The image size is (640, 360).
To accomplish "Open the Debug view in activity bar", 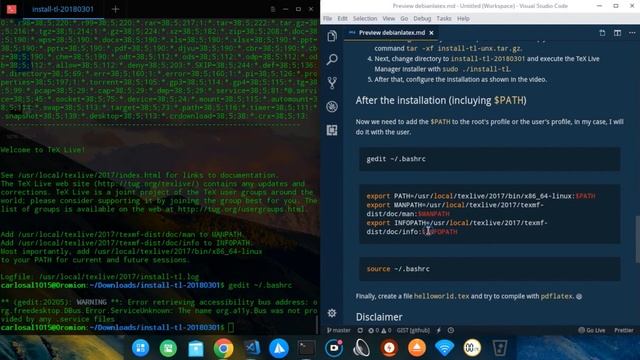I will [x=332, y=107].
